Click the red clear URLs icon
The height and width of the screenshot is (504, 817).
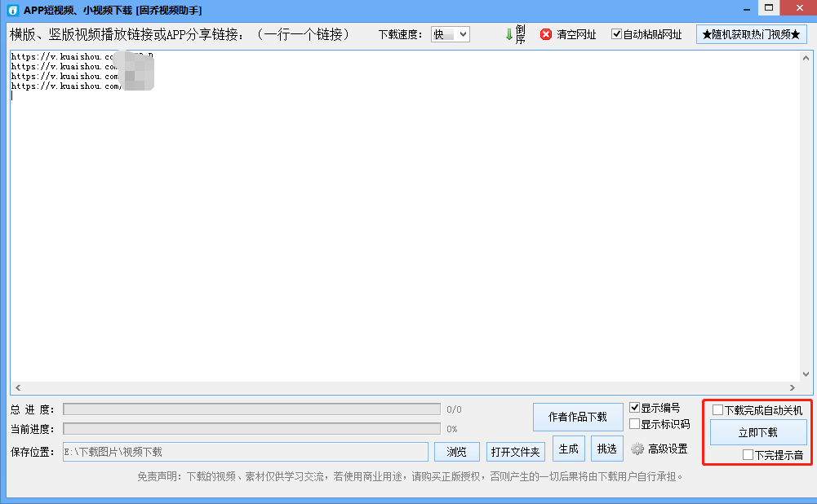tap(545, 34)
